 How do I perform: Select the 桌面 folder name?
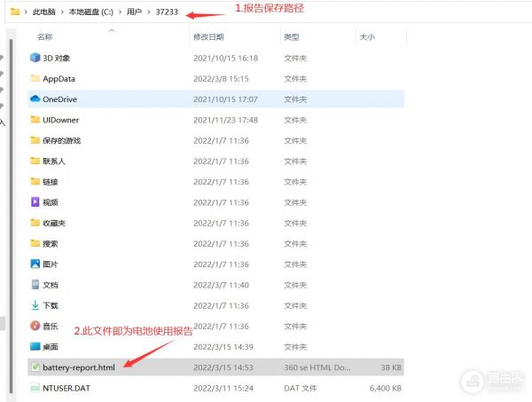(x=51, y=347)
